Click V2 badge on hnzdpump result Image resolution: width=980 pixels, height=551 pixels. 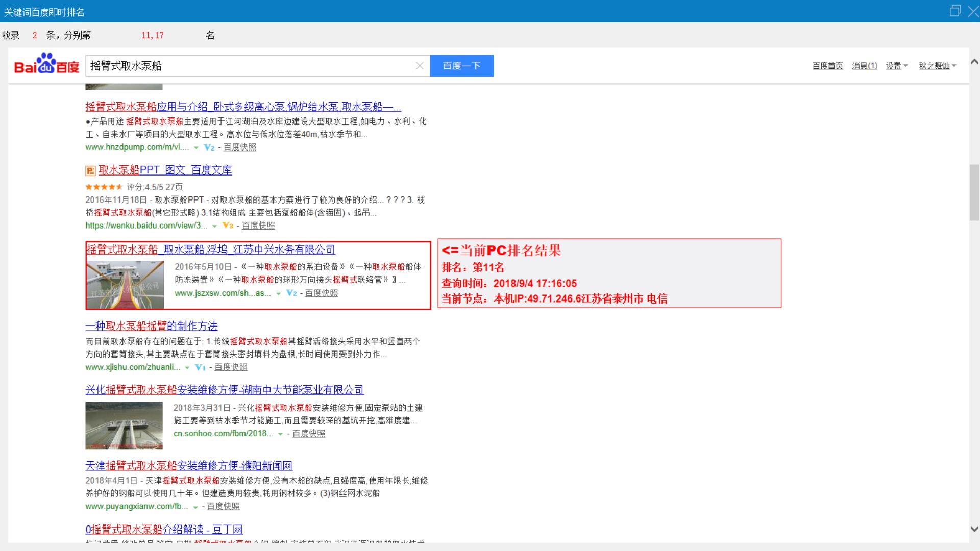pos(209,147)
